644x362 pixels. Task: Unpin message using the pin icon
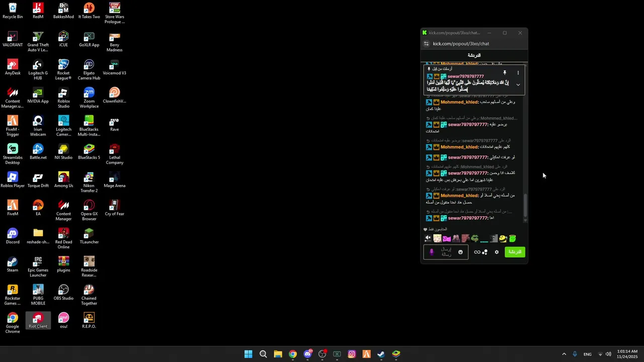(x=505, y=73)
